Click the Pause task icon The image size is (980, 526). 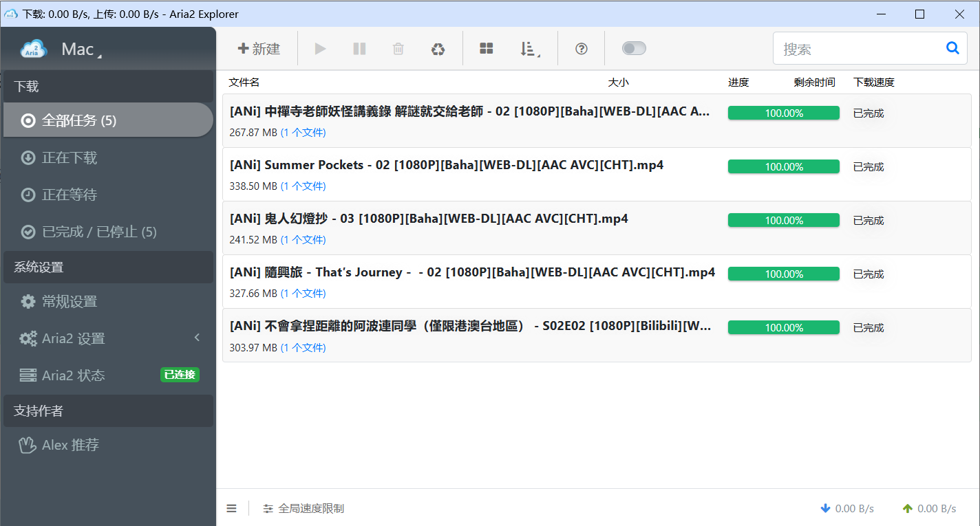(x=359, y=49)
